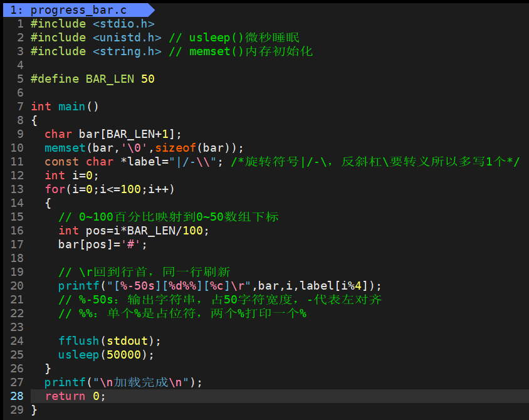Click the const keyword on line 11
This screenshot has height=420, width=529.
tap(61, 162)
